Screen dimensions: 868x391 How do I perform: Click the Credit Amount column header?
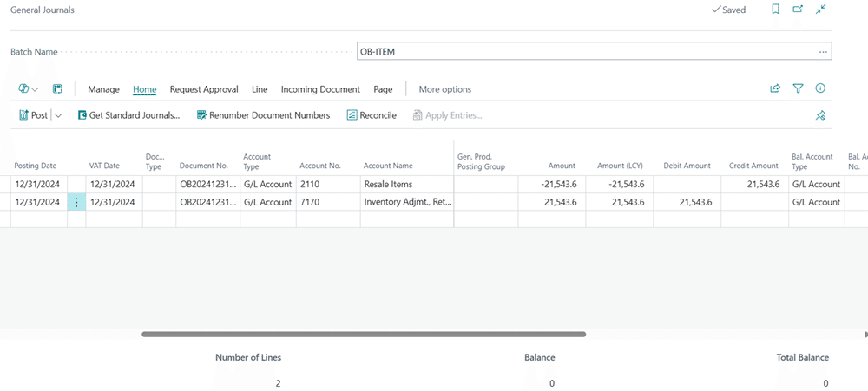click(x=754, y=166)
